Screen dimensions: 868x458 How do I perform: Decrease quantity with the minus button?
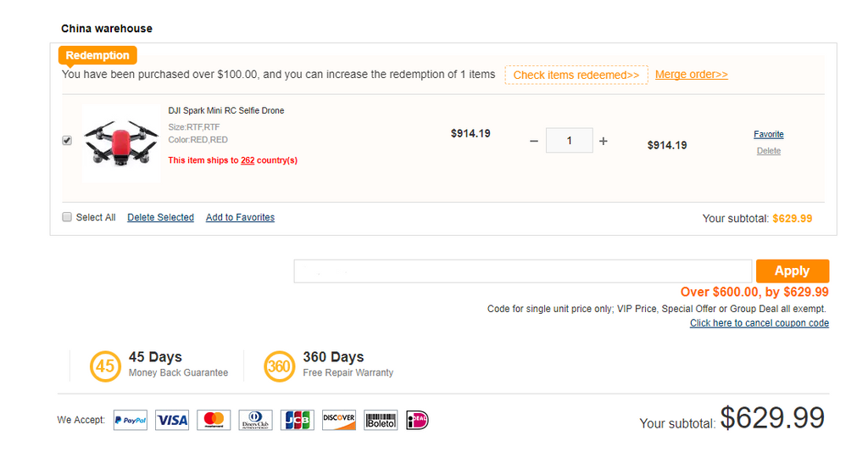(534, 141)
